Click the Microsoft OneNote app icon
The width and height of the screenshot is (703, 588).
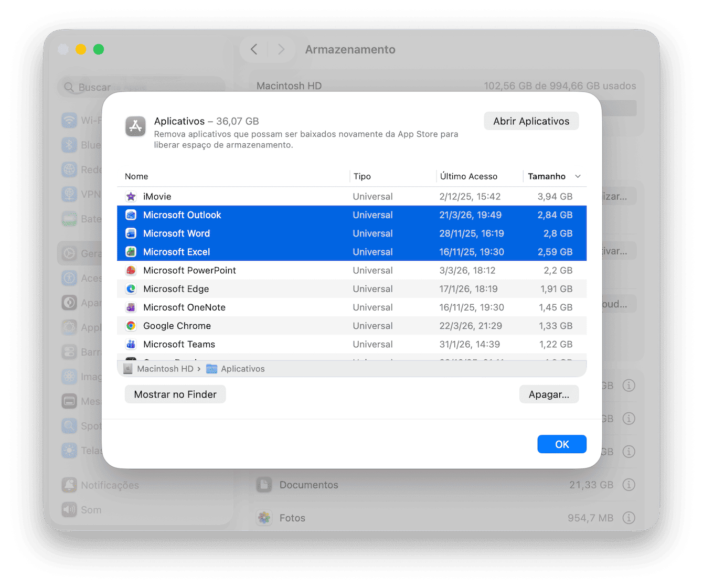click(131, 307)
